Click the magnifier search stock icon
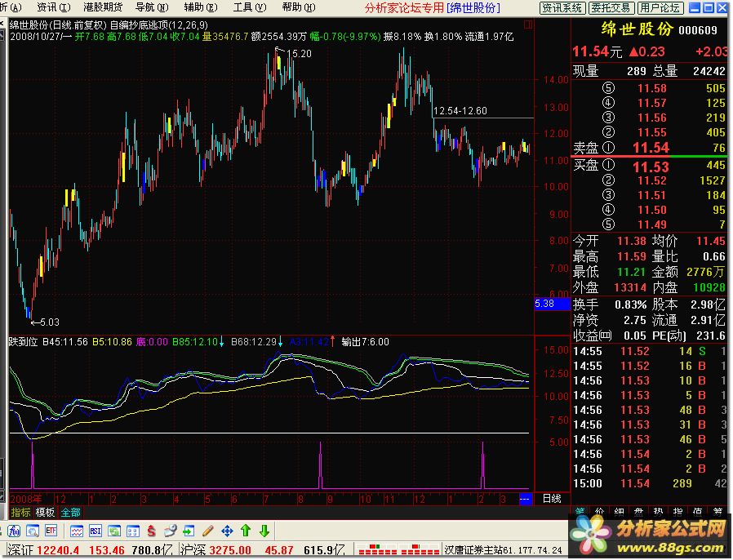Screen dimensions: 733x560 pyautogui.click(x=33, y=531)
